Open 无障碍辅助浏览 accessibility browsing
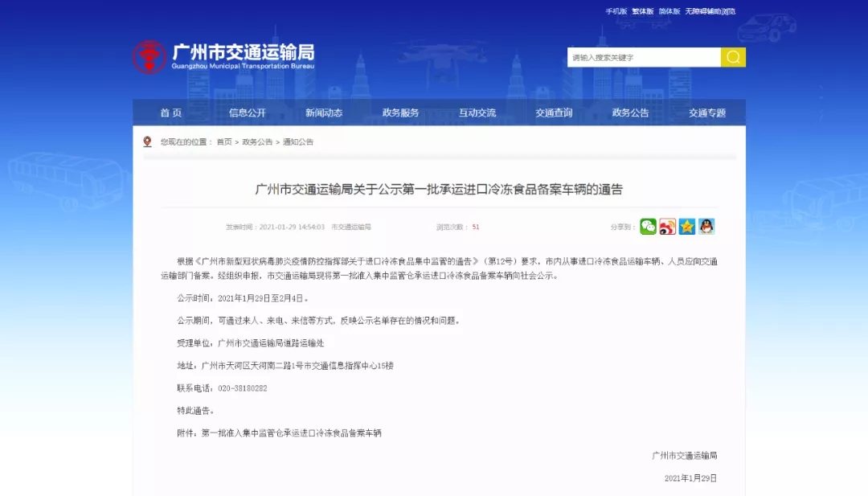The image size is (868, 496). click(710, 11)
